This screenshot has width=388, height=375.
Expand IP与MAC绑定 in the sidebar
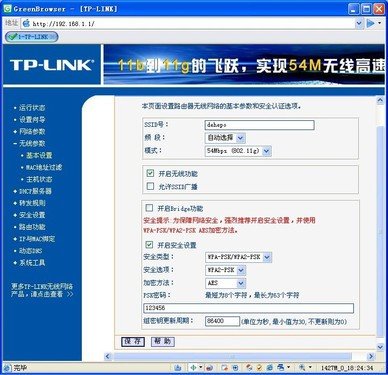click(37, 239)
